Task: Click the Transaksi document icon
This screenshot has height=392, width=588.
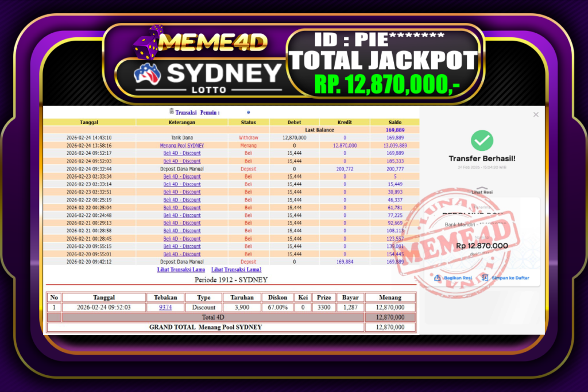Action: pyautogui.click(x=171, y=112)
